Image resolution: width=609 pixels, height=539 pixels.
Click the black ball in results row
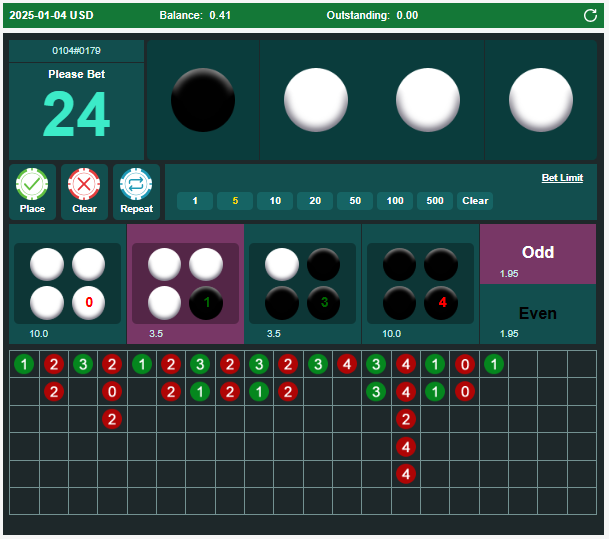[x=203, y=100]
